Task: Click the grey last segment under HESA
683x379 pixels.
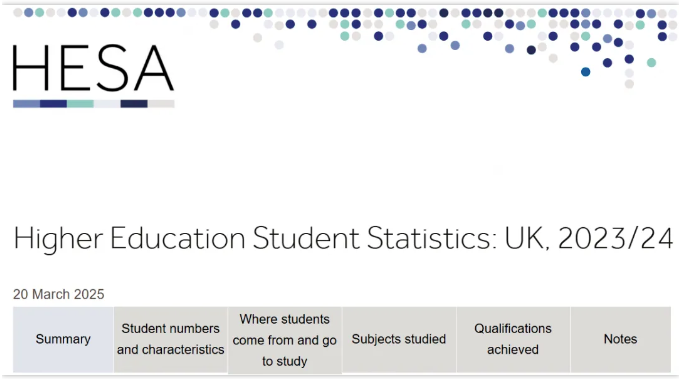Action: click(161, 104)
